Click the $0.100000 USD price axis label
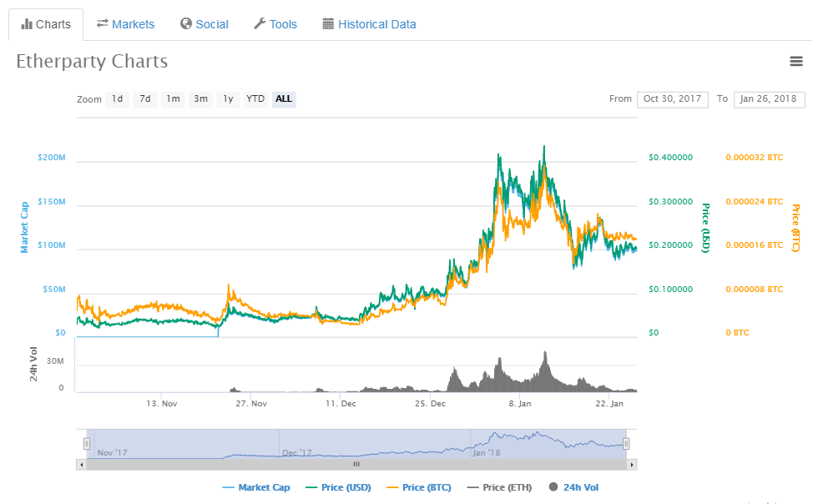This screenshot has height=504, width=818. pos(671,290)
